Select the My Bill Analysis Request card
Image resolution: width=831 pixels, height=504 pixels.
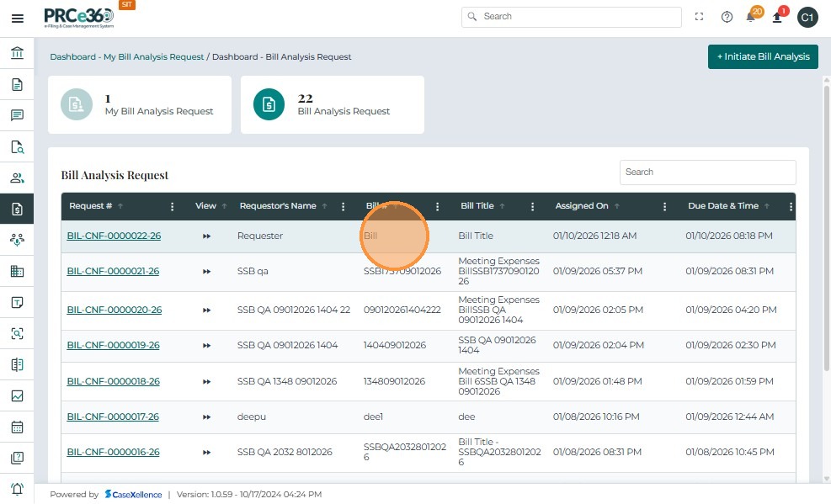[140, 104]
